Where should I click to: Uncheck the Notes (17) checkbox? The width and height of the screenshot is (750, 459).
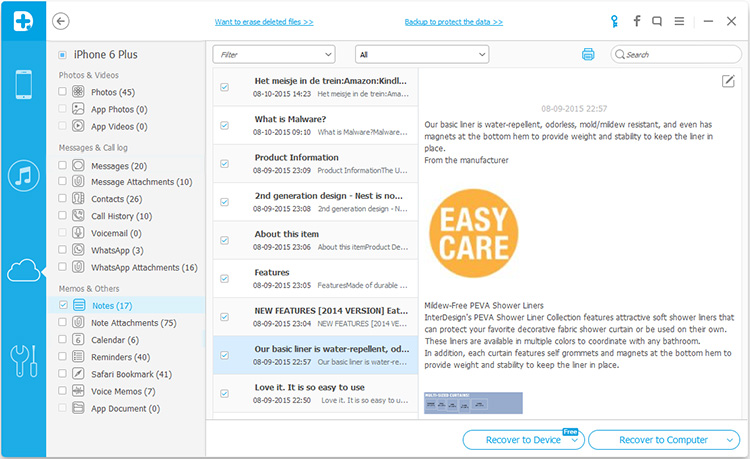click(x=63, y=305)
